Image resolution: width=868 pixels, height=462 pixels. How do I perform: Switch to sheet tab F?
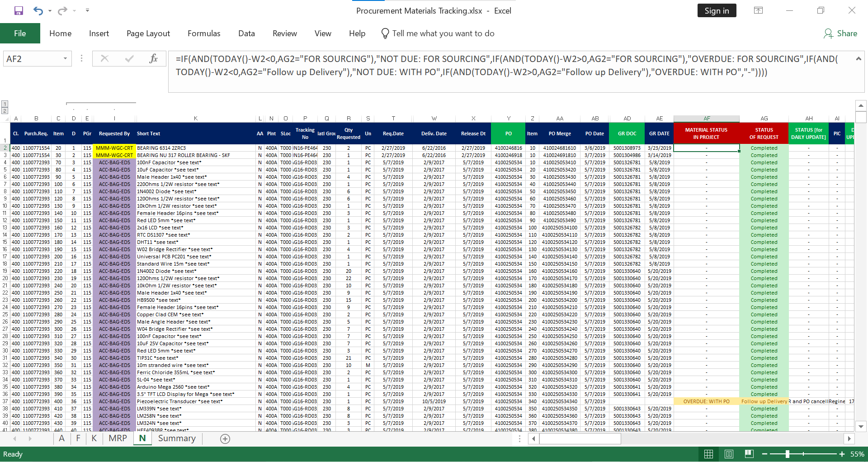[78, 438]
